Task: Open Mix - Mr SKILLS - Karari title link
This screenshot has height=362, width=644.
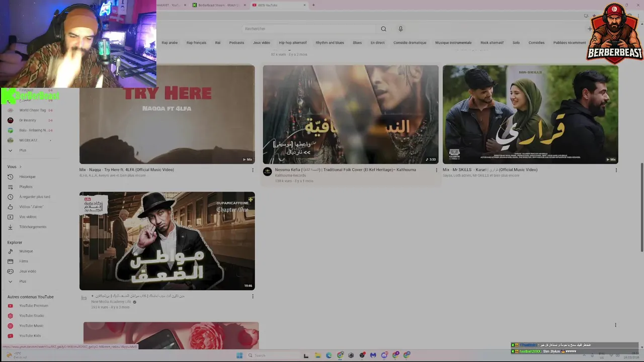Action: click(x=490, y=170)
